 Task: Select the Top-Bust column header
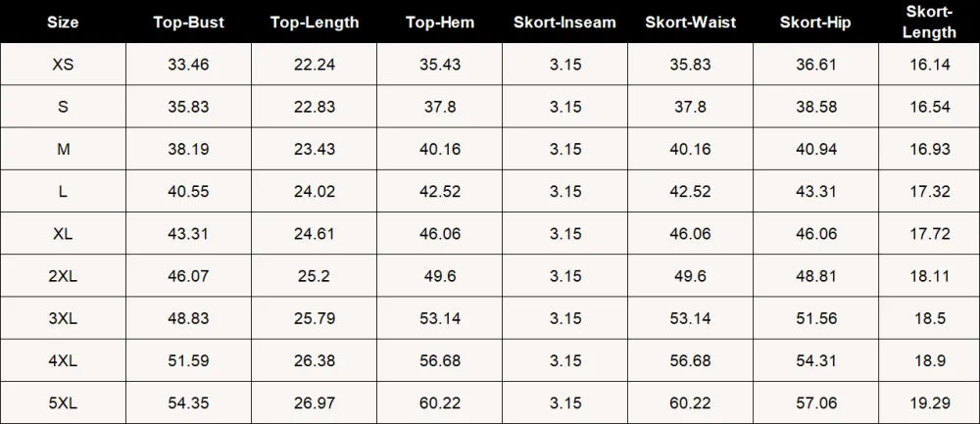click(188, 22)
